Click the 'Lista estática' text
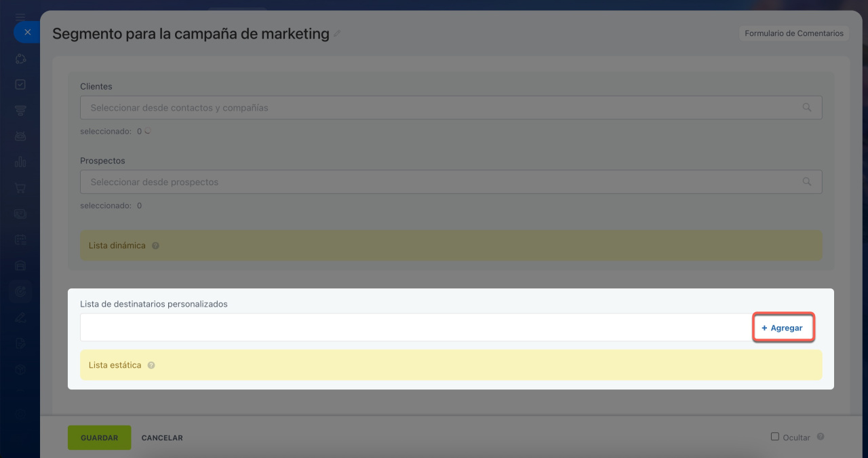Viewport: 868px width, 458px height. (115, 365)
